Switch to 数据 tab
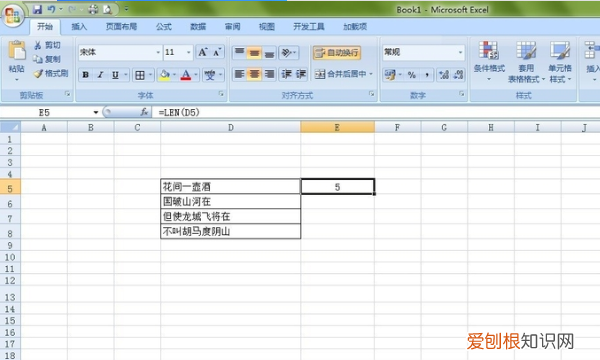The width and height of the screenshot is (600, 360). coord(198,26)
